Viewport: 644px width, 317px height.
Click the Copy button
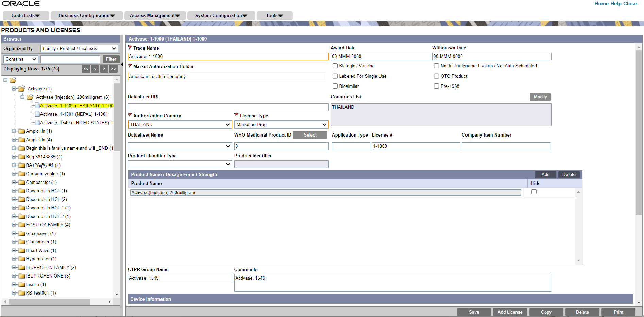point(546,312)
